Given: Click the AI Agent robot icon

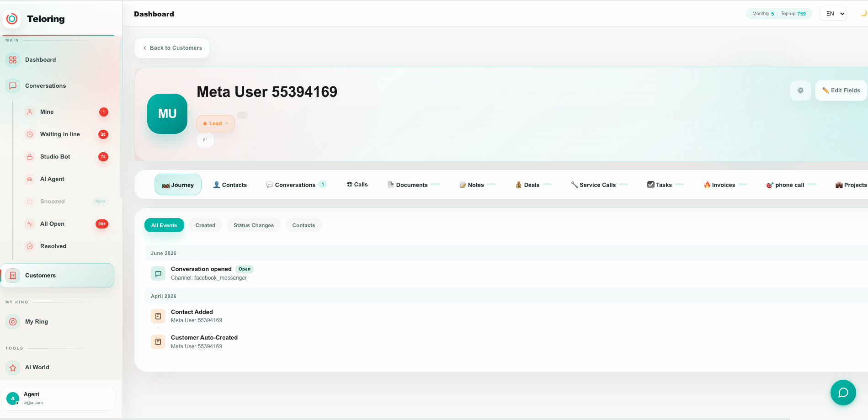Looking at the screenshot, I should tap(30, 179).
